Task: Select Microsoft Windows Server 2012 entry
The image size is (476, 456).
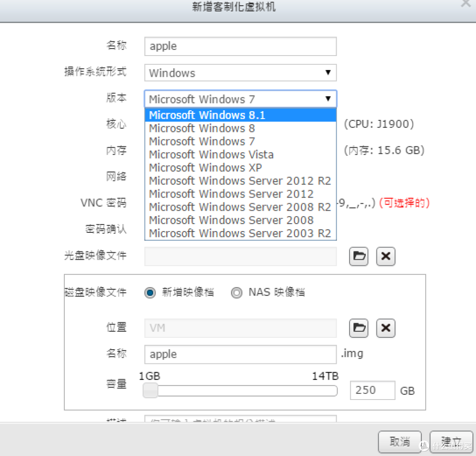Action: click(241, 194)
